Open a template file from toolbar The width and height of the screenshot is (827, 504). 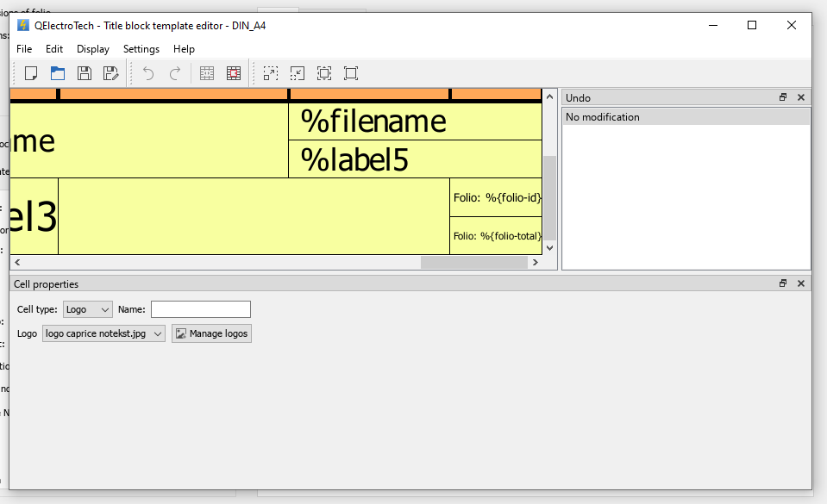click(58, 73)
